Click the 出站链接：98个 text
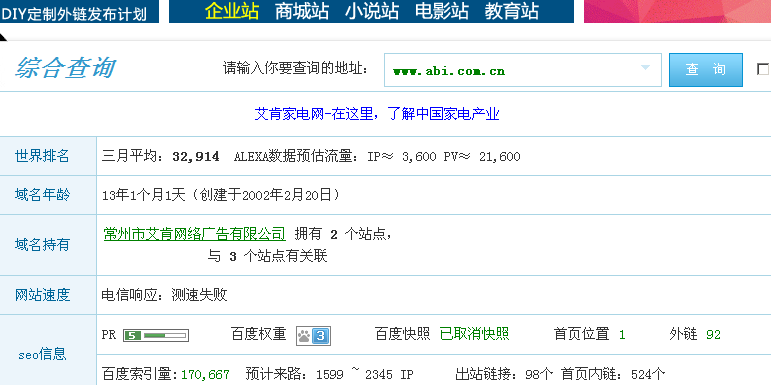The width and height of the screenshot is (771, 385). [504, 375]
